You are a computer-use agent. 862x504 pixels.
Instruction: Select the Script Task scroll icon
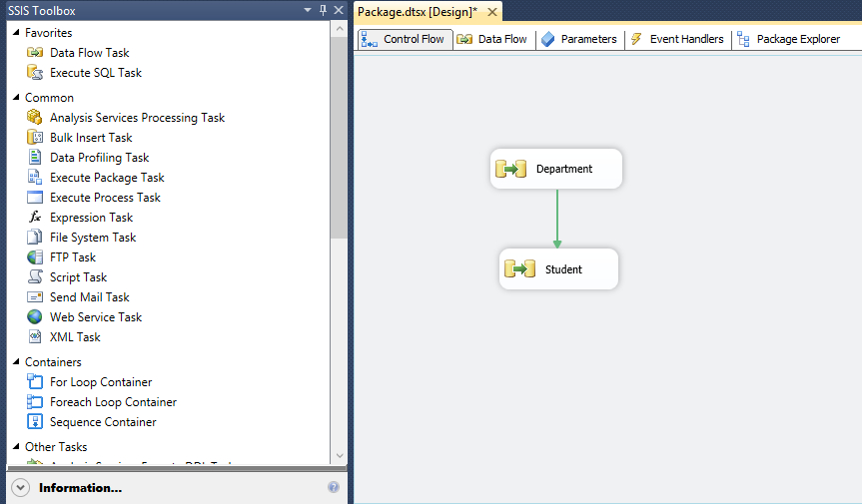tap(35, 276)
